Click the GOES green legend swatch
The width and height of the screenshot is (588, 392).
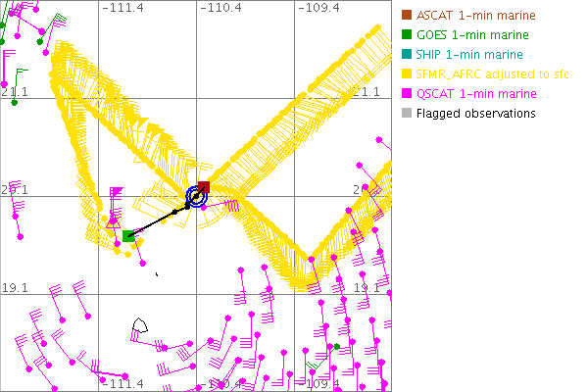pos(407,35)
